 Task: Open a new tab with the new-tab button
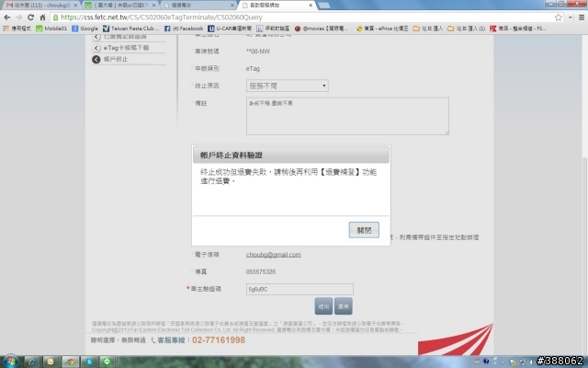(x=324, y=6)
